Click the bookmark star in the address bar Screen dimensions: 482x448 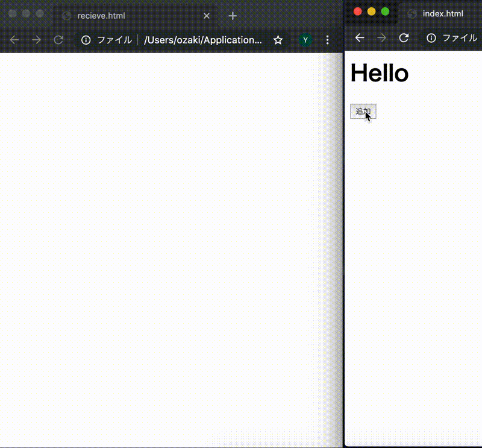point(278,40)
